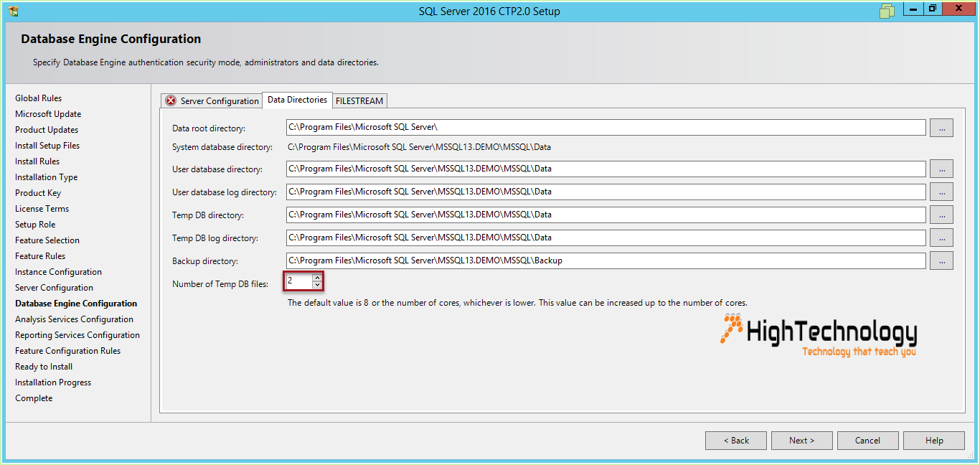Click the Server Configuration step in the sidebar
The image size is (980, 465).
pyautogui.click(x=55, y=288)
